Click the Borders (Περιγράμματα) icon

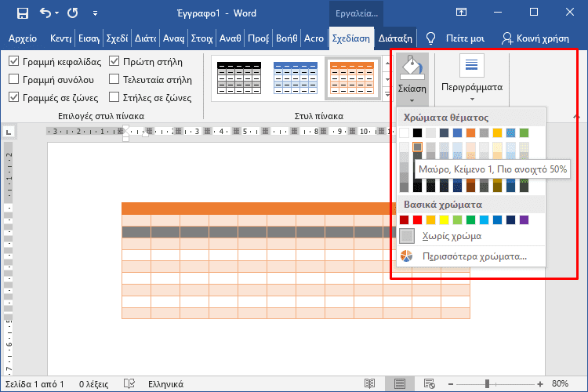pyautogui.click(x=471, y=64)
